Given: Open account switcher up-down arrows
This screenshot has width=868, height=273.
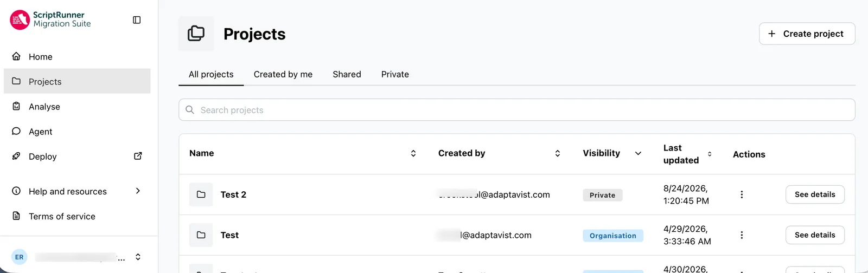Looking at the screenshot, I should click(x=138, y=257).
